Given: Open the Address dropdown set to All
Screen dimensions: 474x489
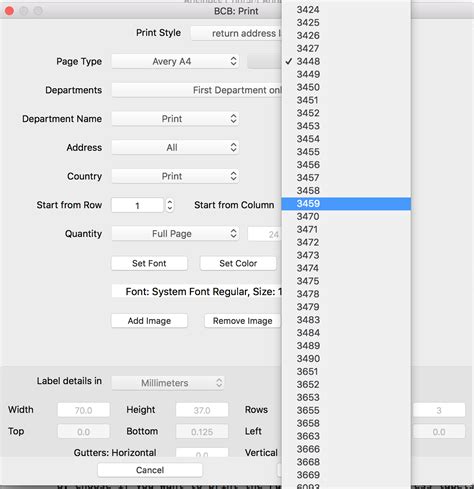Looking at the screenshot, I should [x=175, y=147].
